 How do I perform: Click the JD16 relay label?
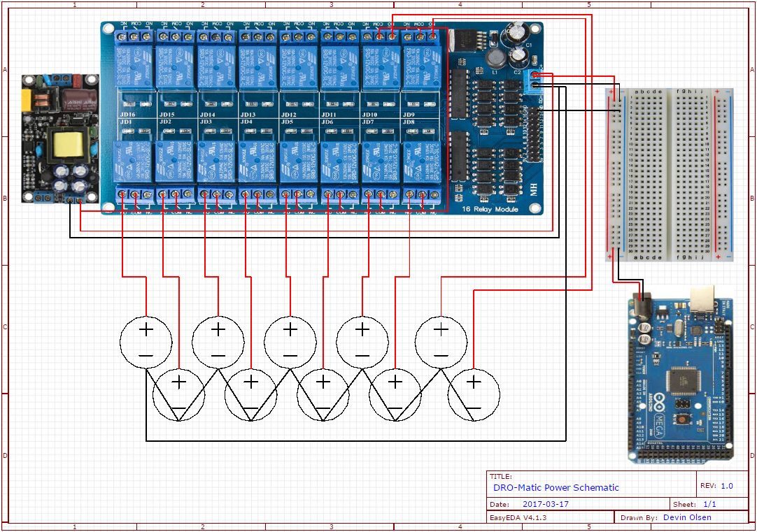click(x=127, y=115)
